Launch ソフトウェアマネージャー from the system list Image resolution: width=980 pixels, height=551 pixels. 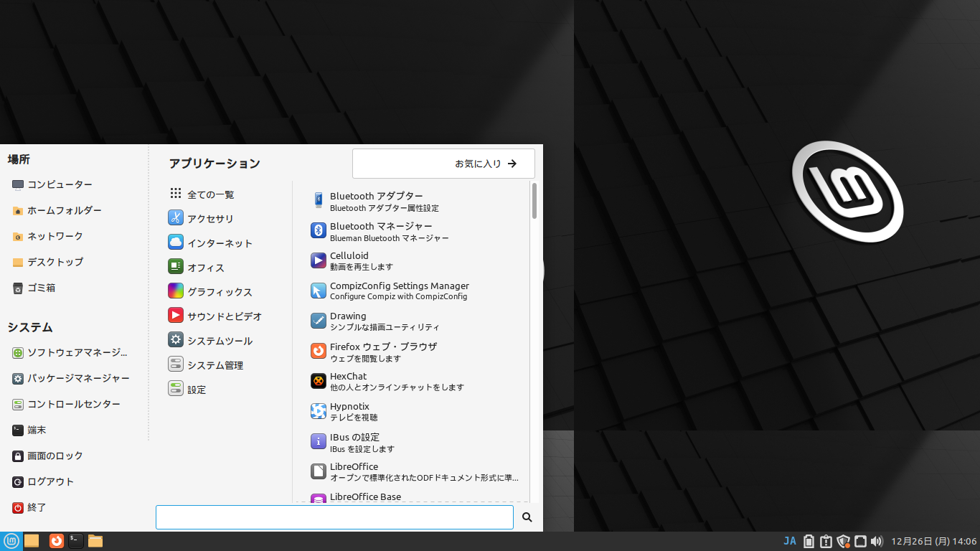coord(70,352)
